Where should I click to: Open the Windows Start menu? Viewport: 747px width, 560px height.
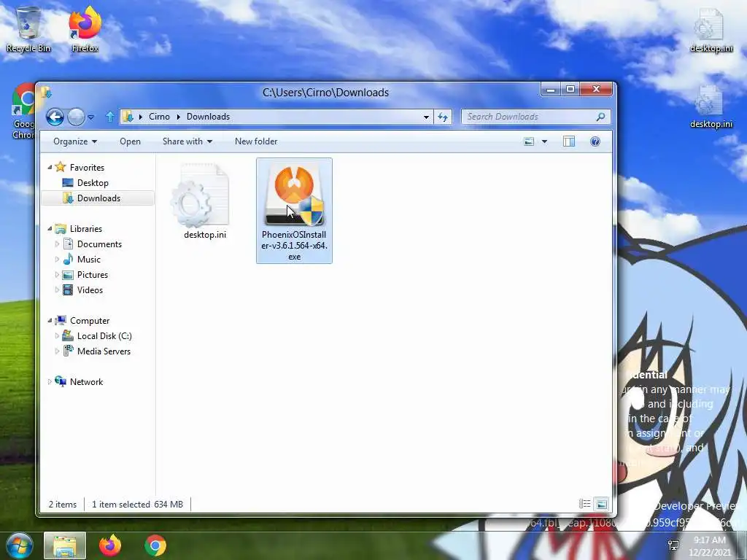coord(19,545)
